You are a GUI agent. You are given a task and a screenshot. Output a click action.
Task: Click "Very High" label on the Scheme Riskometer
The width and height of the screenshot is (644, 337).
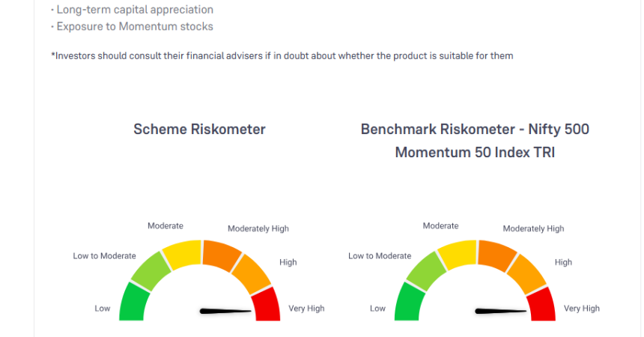[306, 309]
